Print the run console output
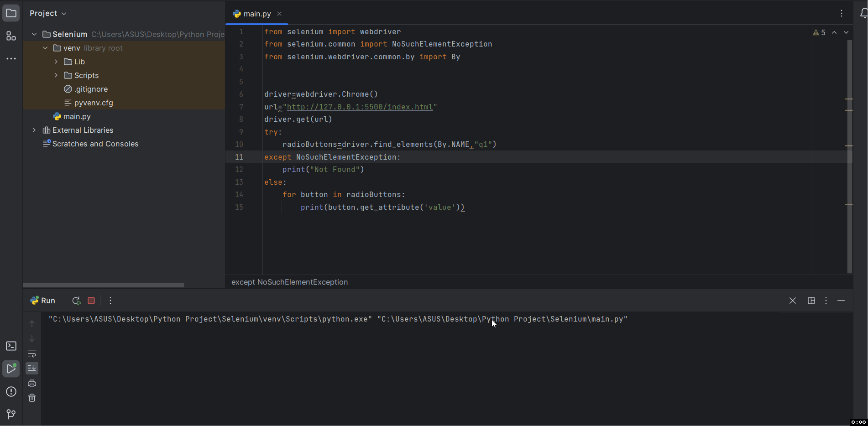 (32, 383)
